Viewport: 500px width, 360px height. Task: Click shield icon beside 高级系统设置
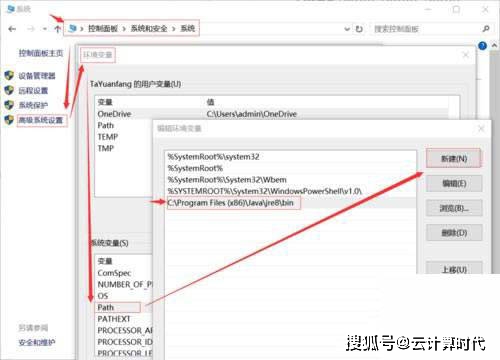pyautogui.click(x=9, y=120)
